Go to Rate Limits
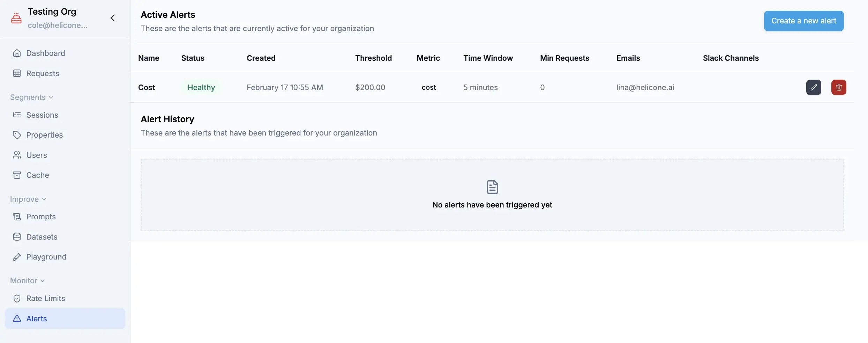Image resolution: width=868 pixels, height=343 pixels. [65, 298]
